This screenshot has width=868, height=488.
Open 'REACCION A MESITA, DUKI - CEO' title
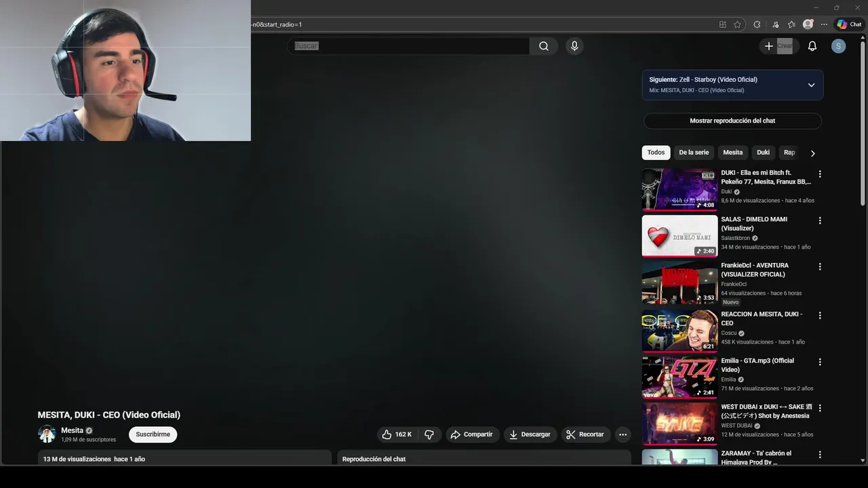coord(762,319)
